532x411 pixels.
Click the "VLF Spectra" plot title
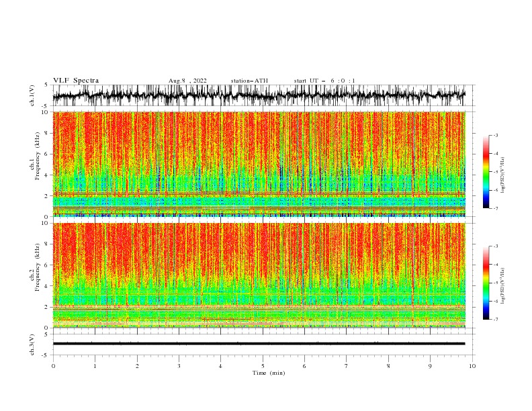point(76,81)
